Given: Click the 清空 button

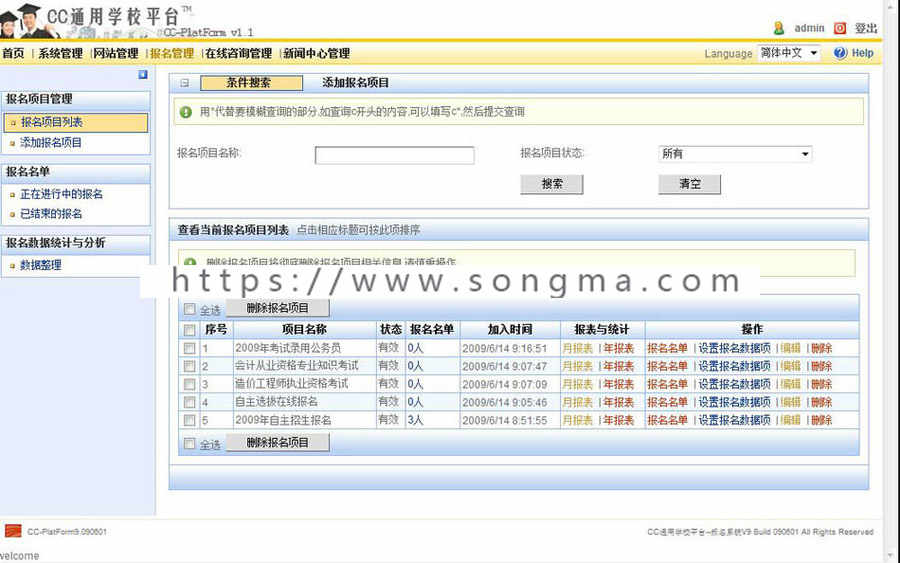Looking at the screenshot, I should tap(689, 184).
